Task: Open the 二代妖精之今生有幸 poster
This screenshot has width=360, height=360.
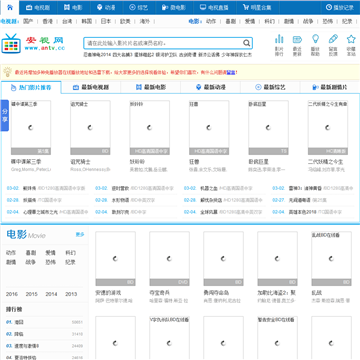Action: [328, 128]
